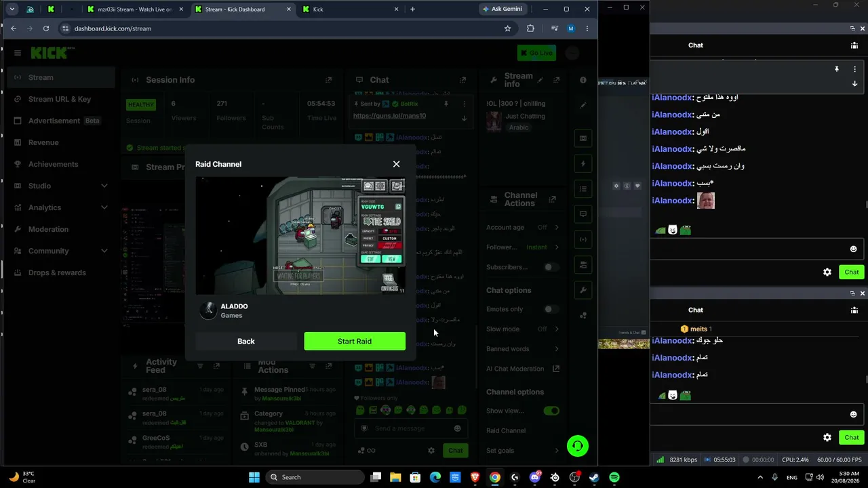The height and width of the screenshot is (488, 868).
Task: Click the Raid Channel option
Action: [x=506, y=430]
